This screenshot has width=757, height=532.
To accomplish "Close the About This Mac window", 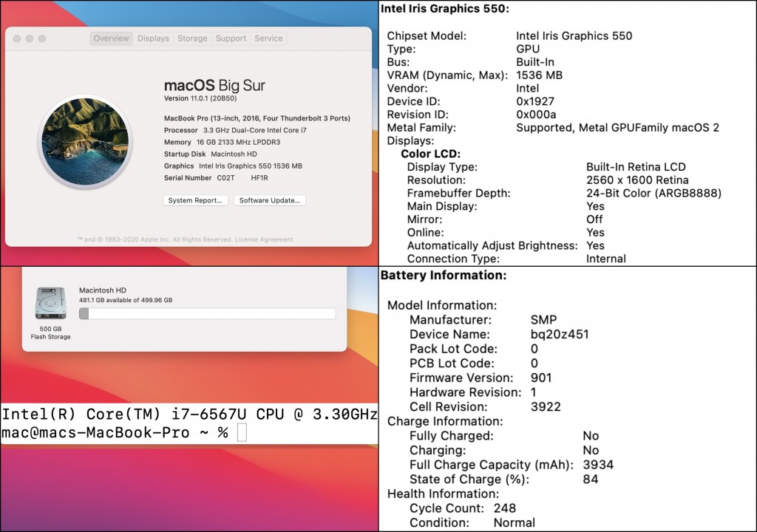I will pyautogui.click(x=17, y=38).
